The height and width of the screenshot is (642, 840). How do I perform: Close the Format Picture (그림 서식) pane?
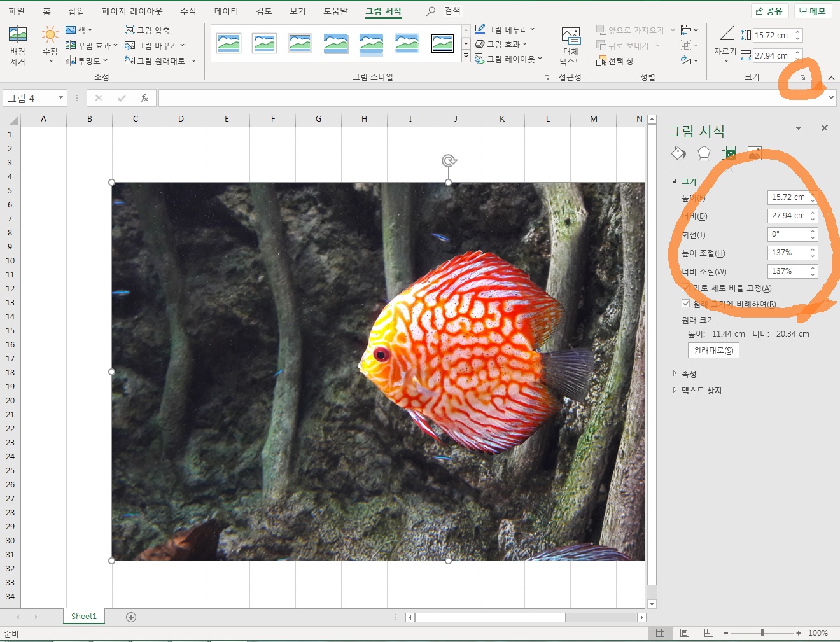coord(825,128)
